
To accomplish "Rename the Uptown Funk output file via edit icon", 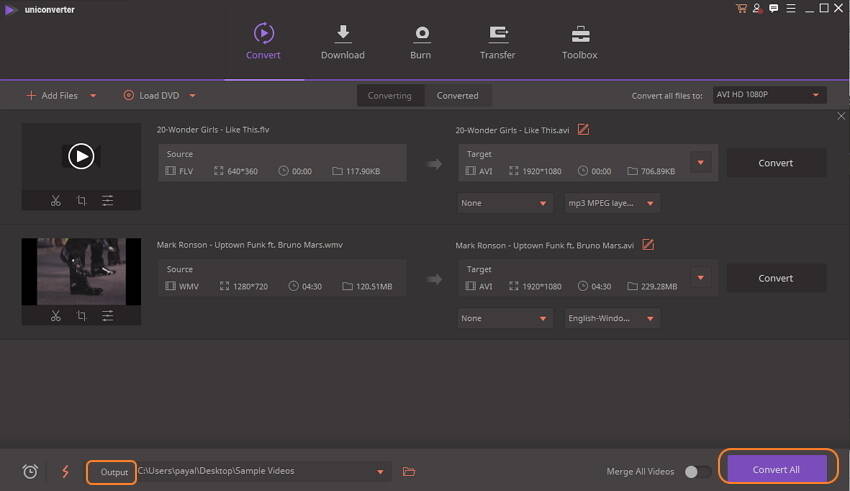I will coord(648,245).
